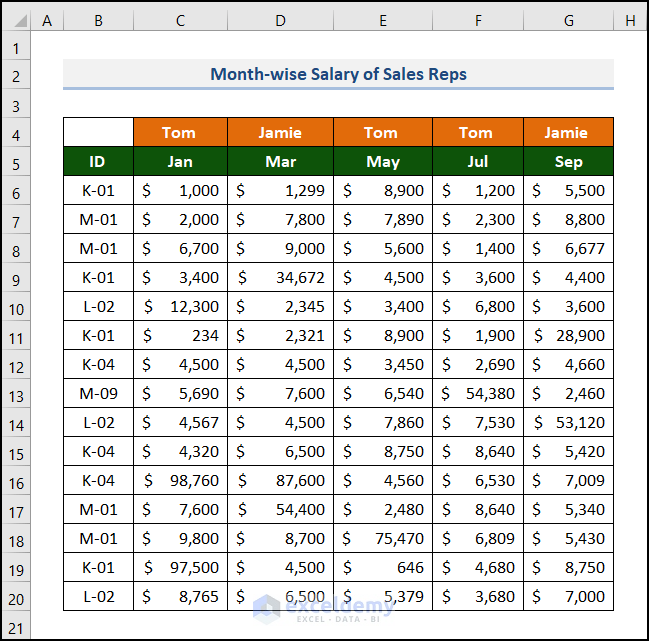This screenshot has height=641, width=649.
Task: Click the cell containing 8,765
Action: click(180, 596)
